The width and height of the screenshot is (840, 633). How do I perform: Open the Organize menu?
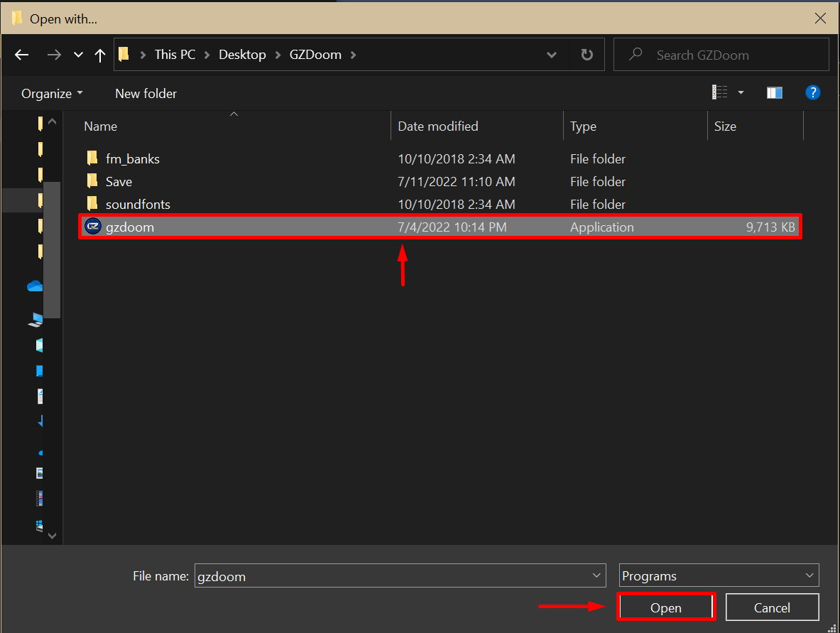(52, 93)
